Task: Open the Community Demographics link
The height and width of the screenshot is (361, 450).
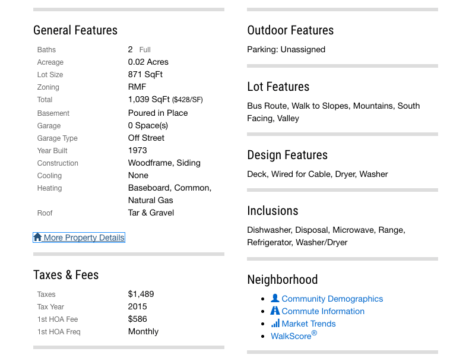Action: pos(332,299)
